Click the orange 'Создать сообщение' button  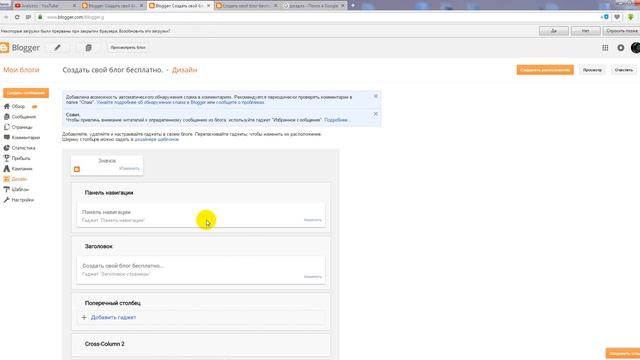coord(26,93)
